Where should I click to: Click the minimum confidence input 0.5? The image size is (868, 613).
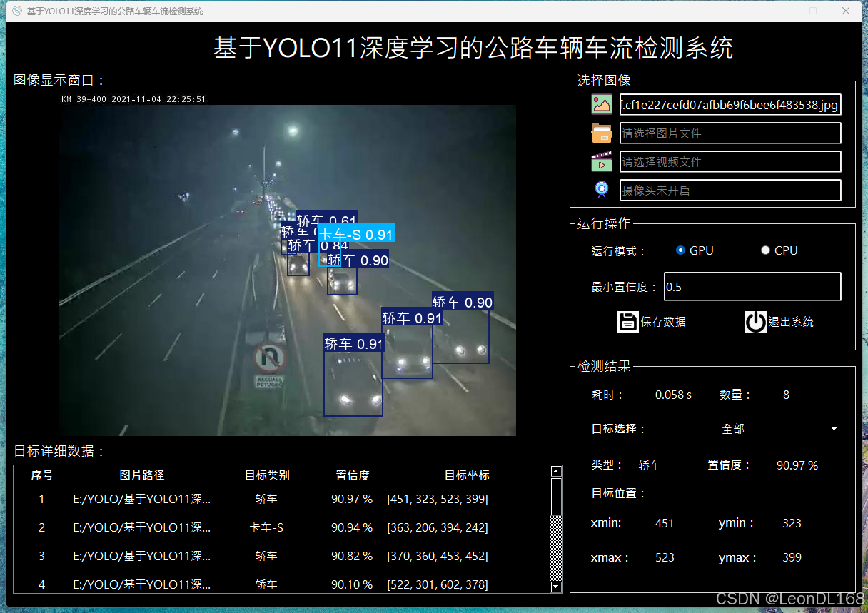(x=752, y=286)
